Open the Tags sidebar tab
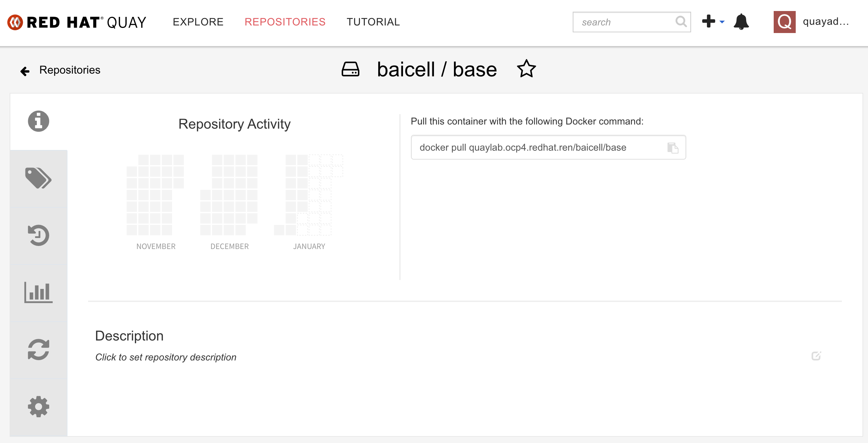Screen dimensions: 868x443 (39, 179)
